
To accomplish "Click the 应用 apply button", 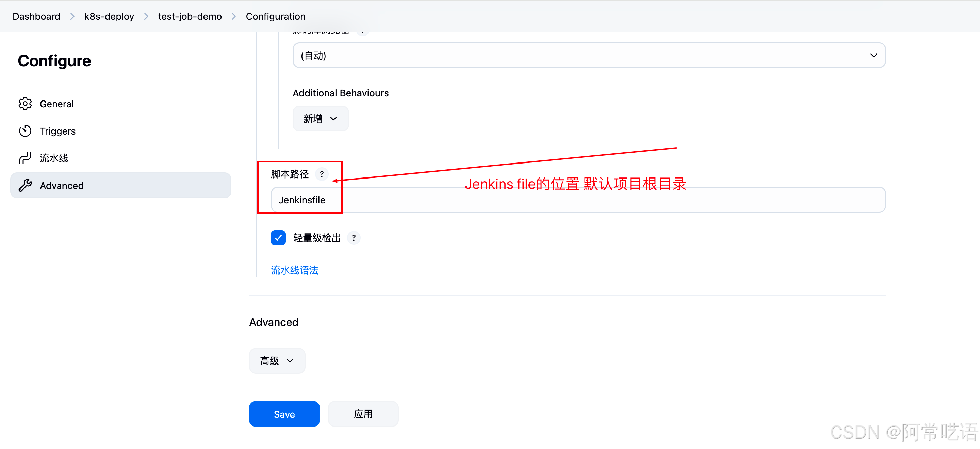I will (x=363, y=414).
